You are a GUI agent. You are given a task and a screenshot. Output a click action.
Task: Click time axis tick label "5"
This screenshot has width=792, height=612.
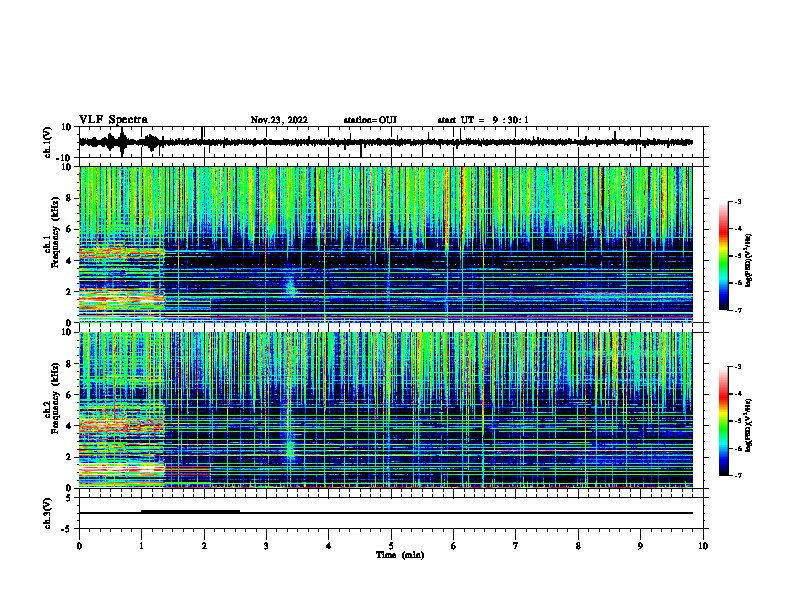pyautogui.click(x=391, y=546)
